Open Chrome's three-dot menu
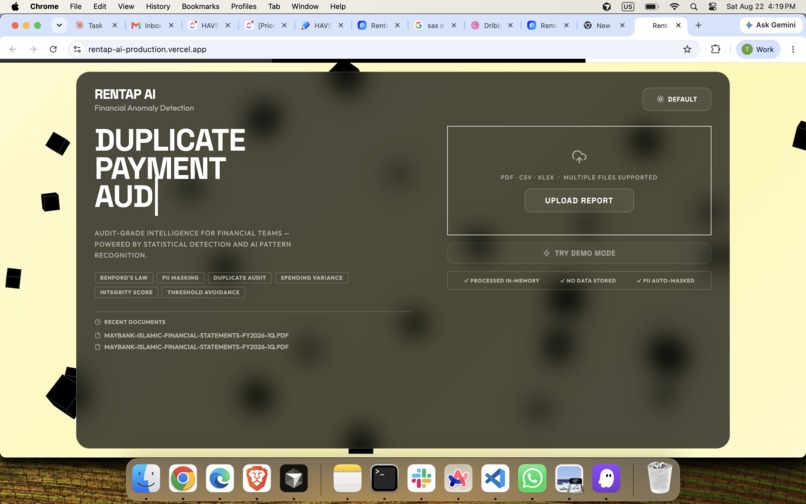The width and height of the screenshot is (806, 504). 793,49
